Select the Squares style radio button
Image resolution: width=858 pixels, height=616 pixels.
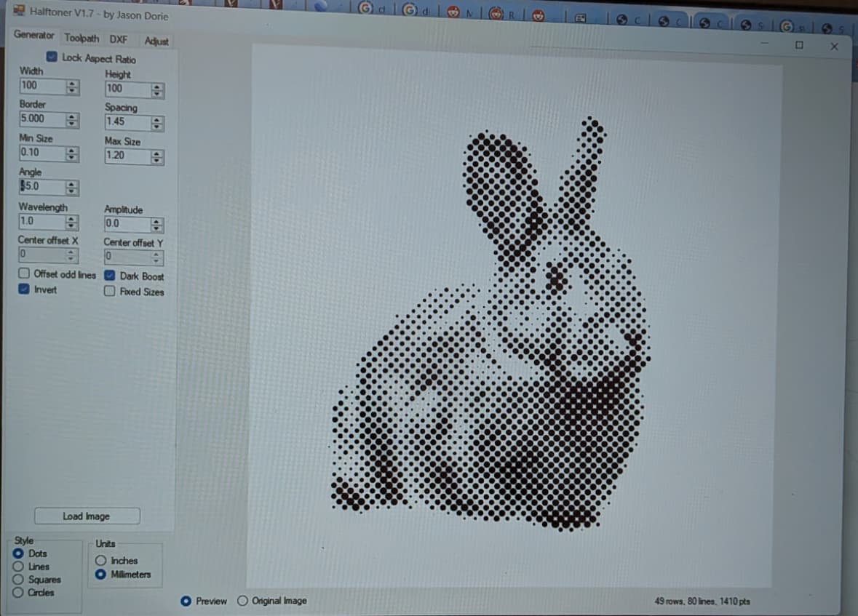coord(18,580)
